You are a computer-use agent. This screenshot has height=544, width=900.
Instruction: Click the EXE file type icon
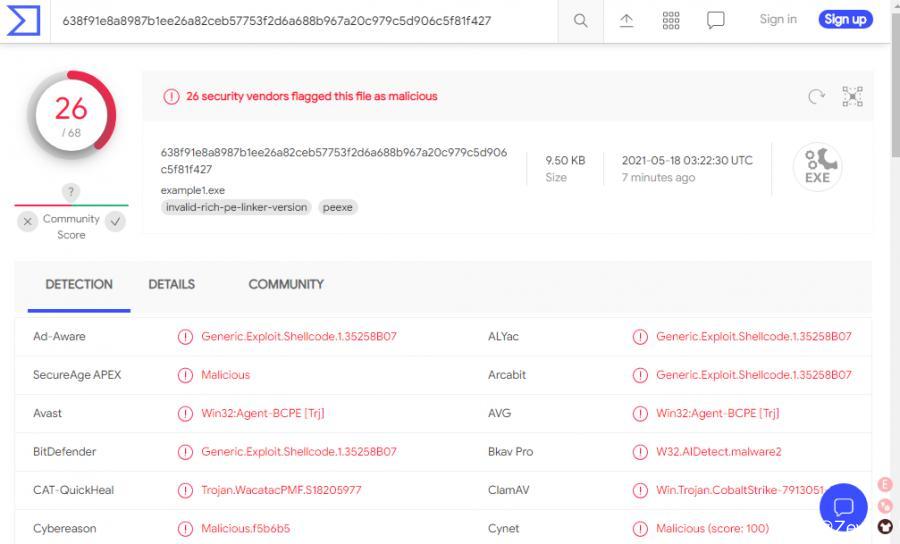click(817, 166)
